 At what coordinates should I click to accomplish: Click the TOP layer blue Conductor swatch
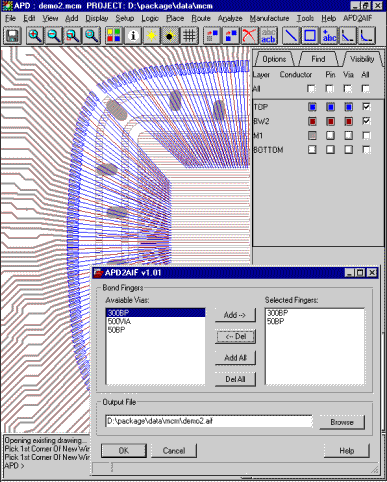[x=312, y=107]
